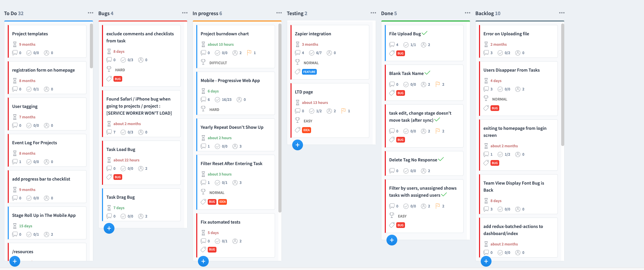
Task: Click the hourglass icon on Zapier integration card
Action: click(x=298, y=44)
